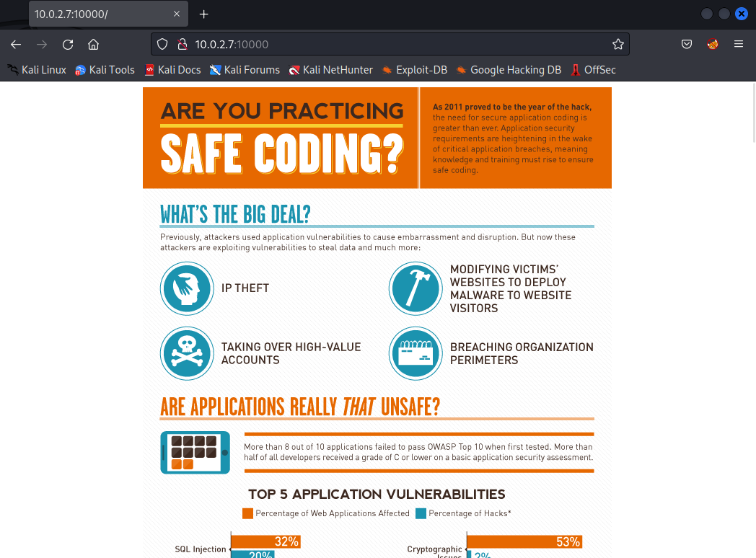This screenshot has height=558, width=756.
Task: Open the Exploit-DB bookmark
Action: (x=415, y=70)
